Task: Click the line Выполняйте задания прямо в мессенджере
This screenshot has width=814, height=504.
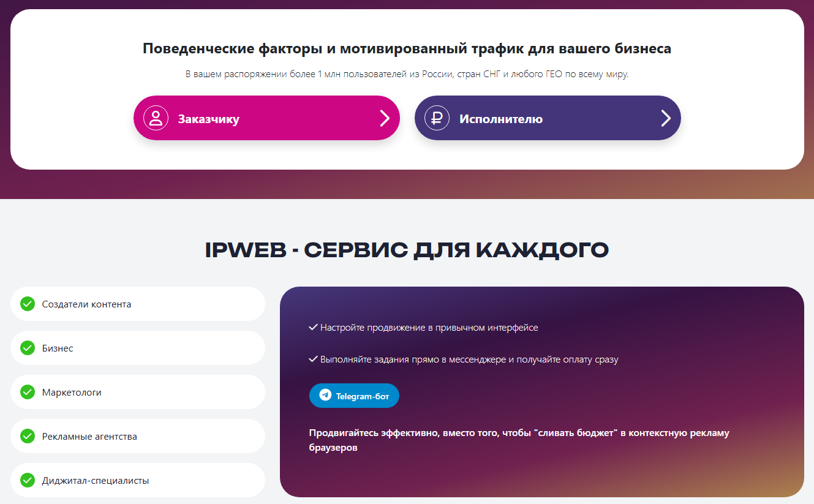Action: click(469, 359)
